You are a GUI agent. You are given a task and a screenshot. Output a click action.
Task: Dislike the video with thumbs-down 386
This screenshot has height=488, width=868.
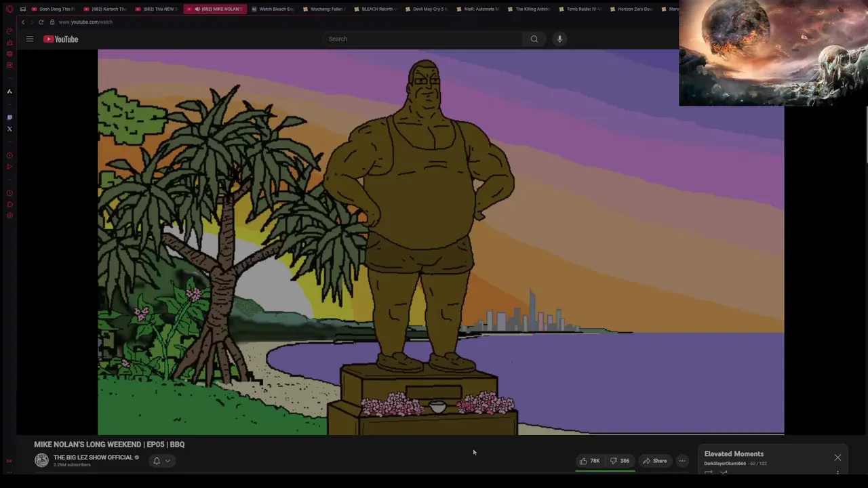pyautogui.click(x=620, y=461)
